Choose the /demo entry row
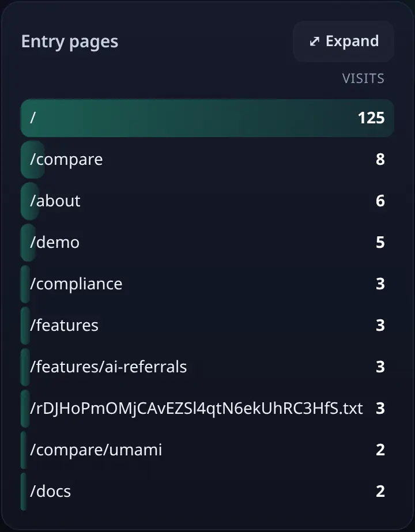 207,242
